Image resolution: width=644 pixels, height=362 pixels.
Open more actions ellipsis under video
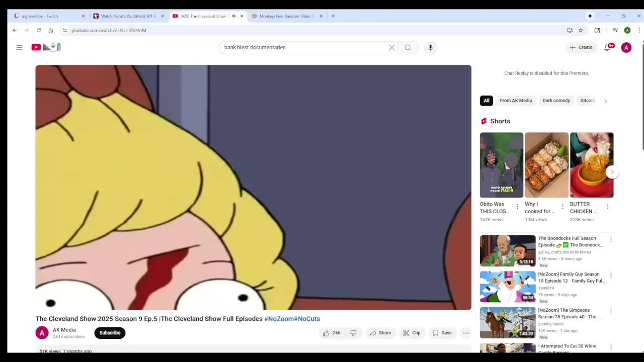(466, 333)
